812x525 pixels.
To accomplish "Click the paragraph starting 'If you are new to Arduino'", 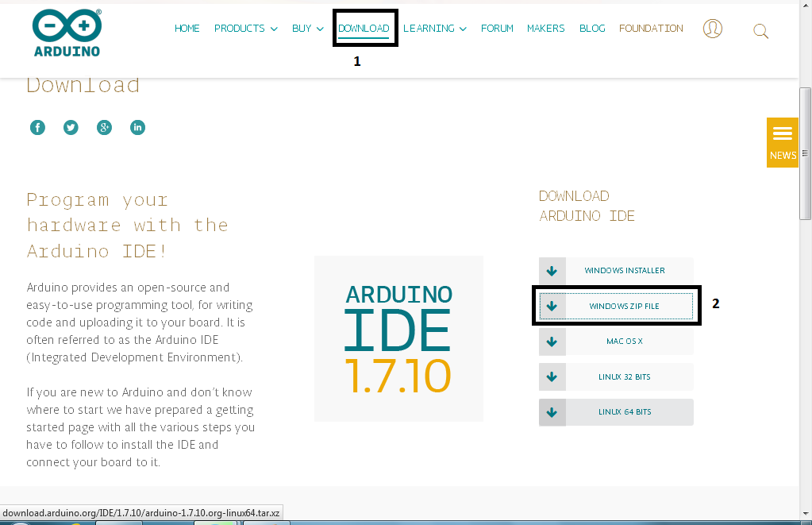I will tap(140, 427).
